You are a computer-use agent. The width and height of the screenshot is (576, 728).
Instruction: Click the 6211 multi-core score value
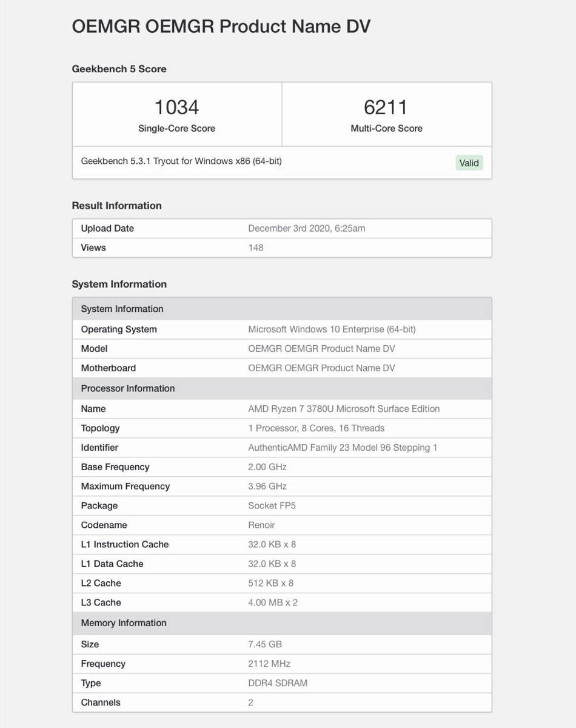(386, 107)
